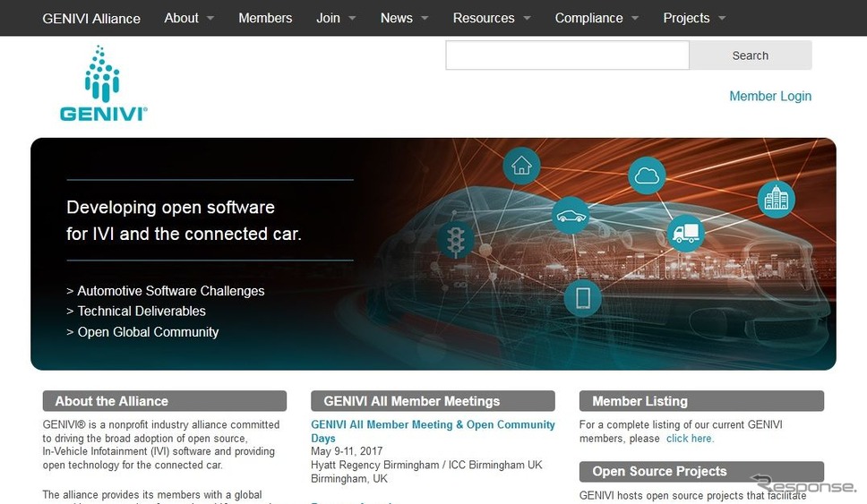The width and height of the screenshot is (867, 504).
Task: Open the Member Login link
Action: coord(769,96)
